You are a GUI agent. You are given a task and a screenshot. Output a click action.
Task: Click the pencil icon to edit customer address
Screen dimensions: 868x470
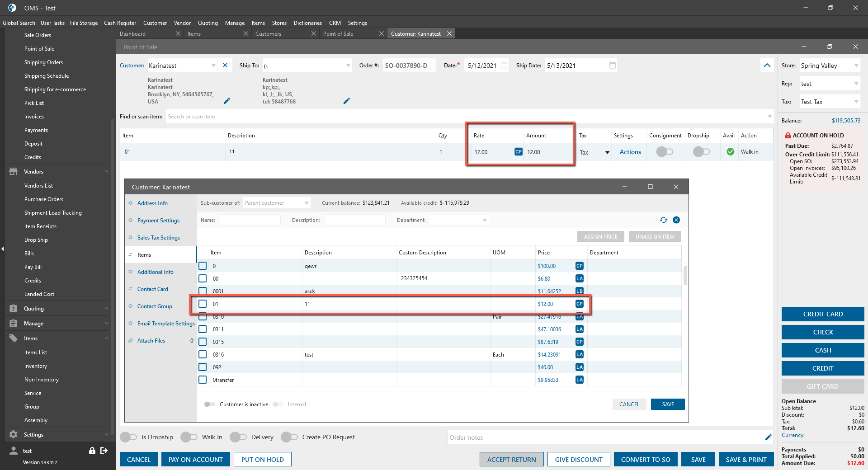[x=227, y=101]
